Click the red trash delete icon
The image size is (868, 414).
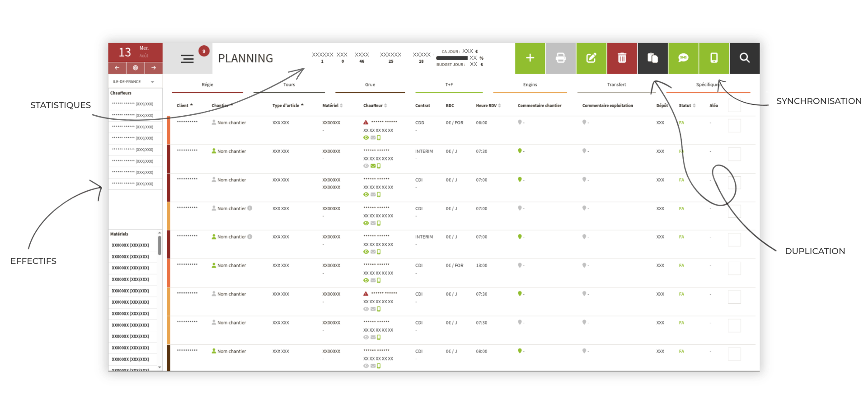[622, 58]
